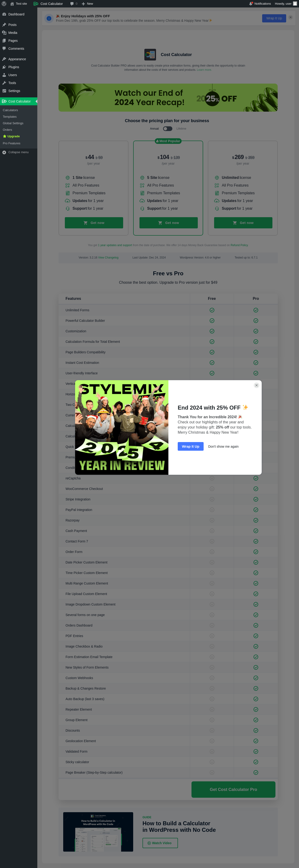
Task: Click the Cost Calculator plugin logo icon
Action: point(150,55)
